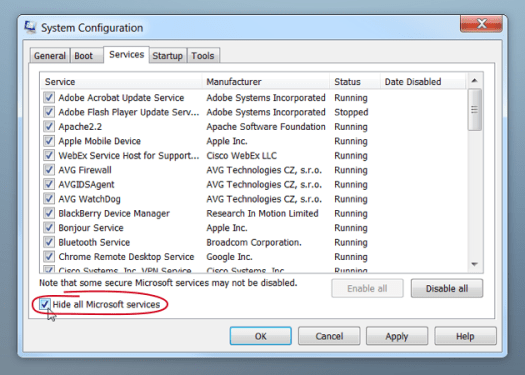Click the Running status for Bonjour Service
The image size is (525, 375).
click(351, 228)
